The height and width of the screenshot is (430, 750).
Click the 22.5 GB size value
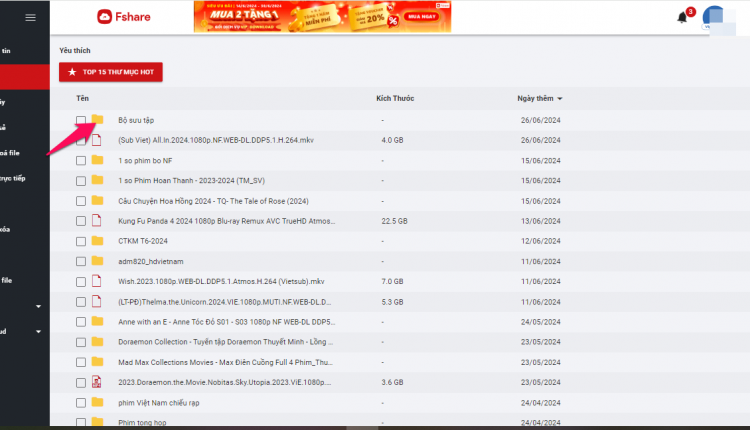(x=395, y=221)
